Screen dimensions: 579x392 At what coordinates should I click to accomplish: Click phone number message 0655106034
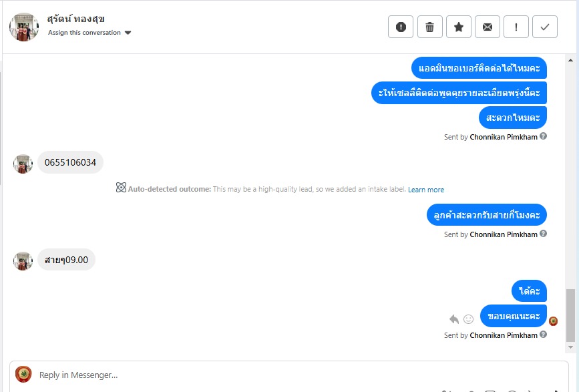70,162
